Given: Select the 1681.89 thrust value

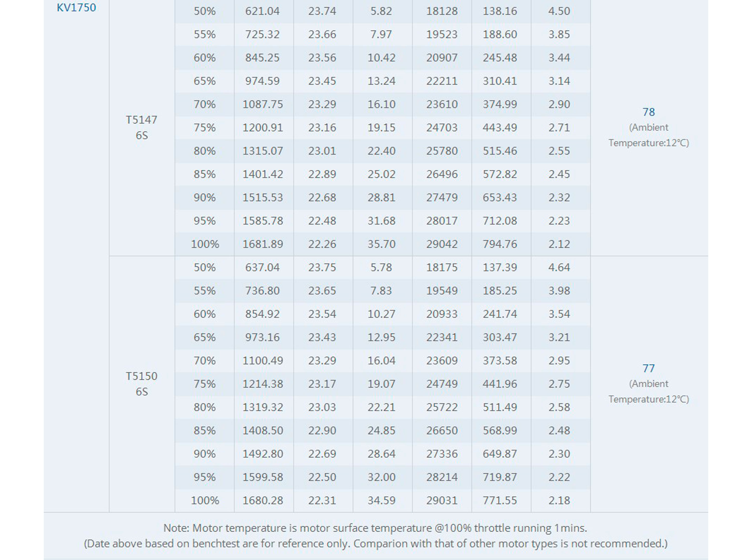Looking at the screenshot, I should pos(262,244).
